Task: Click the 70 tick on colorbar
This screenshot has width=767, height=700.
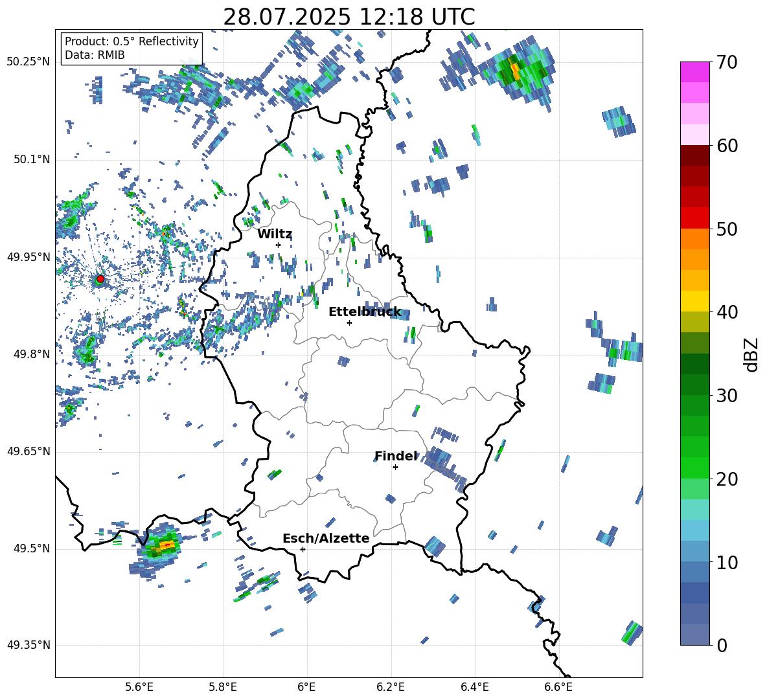Action: point(727,62)
